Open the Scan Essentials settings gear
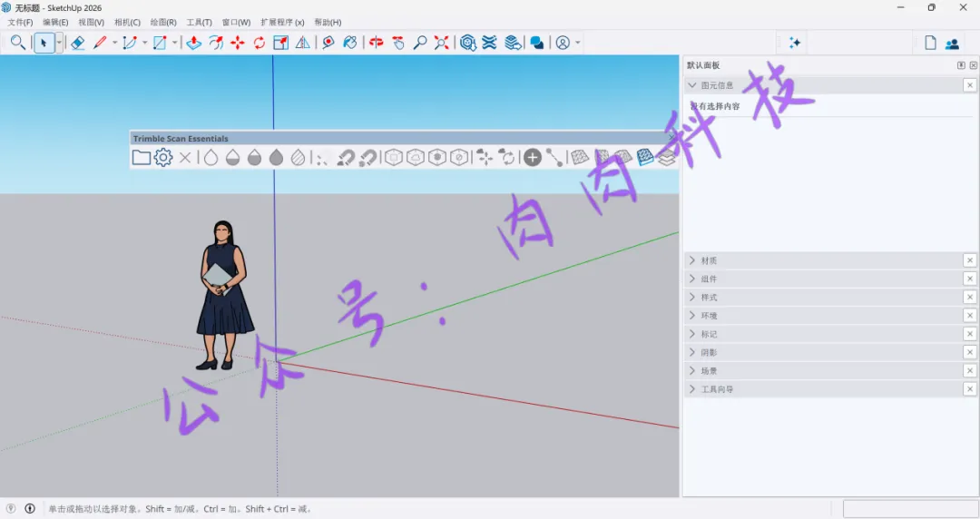980x519 pixels. pyautogui.click(x=163, y=157)
